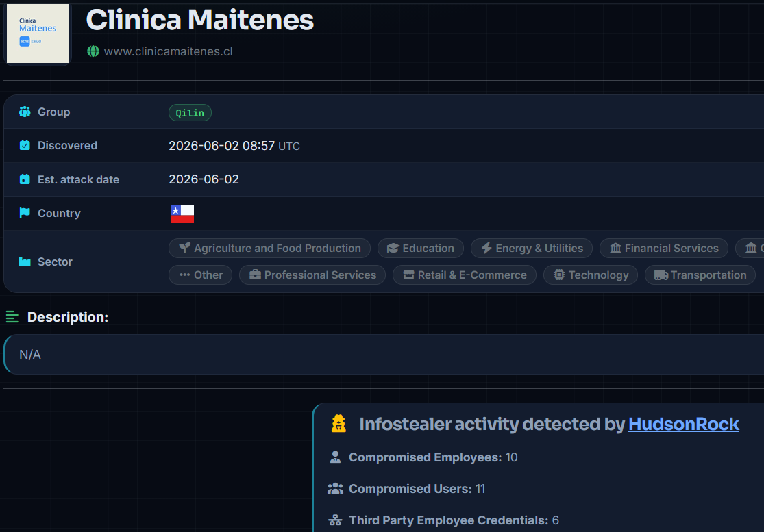Image resolution: width=764 pixels, height=532 pixels.
Task: Click the Country flag icon in the label
Action: [x=25, y=213]
